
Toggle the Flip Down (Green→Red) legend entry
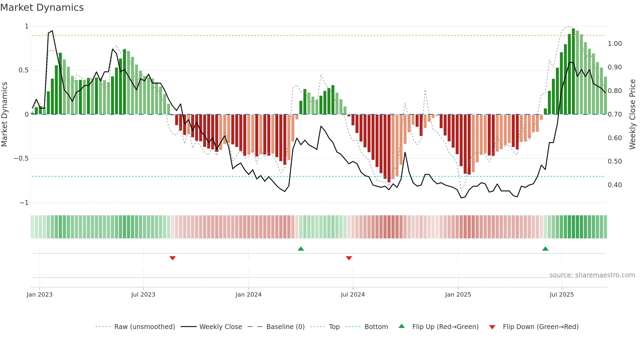pyautogui.click(x=533, y=327)
